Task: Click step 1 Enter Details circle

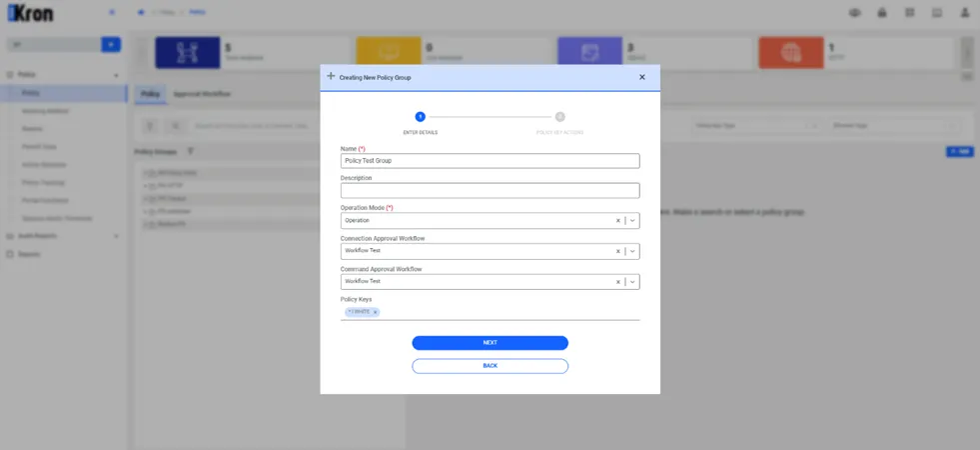Action: 420,116
